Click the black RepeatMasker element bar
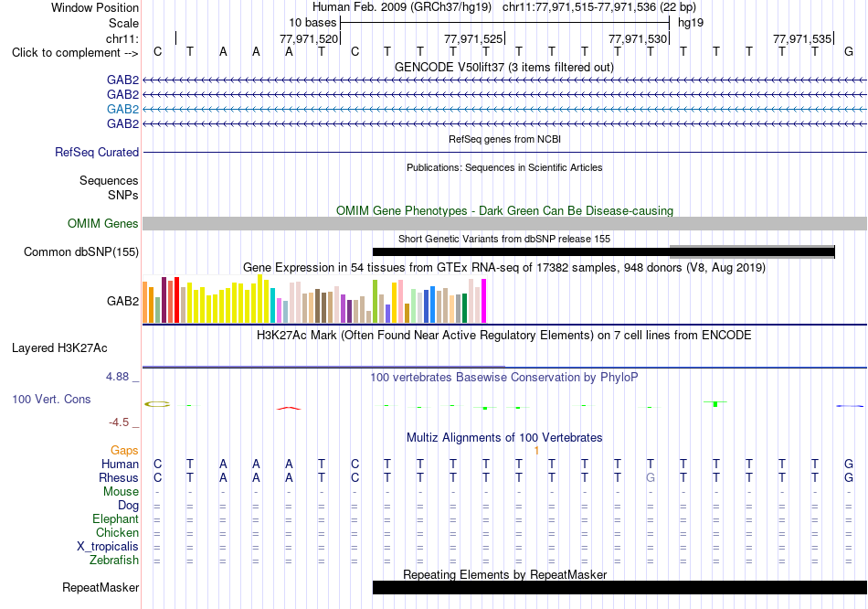 tap(619, 587)
